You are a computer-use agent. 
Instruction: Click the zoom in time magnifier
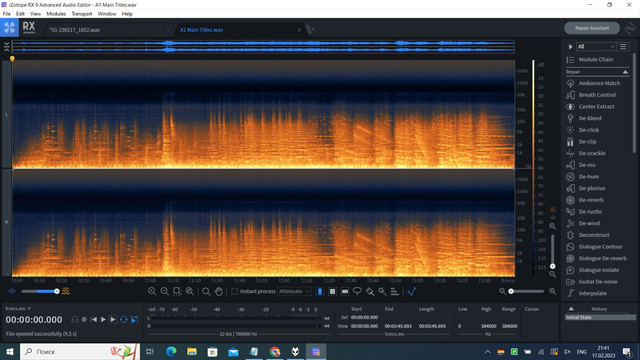tap(152, 291)
